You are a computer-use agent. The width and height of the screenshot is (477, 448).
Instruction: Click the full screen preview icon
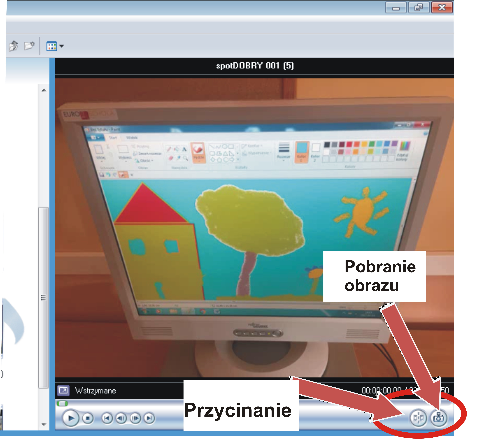63,390
